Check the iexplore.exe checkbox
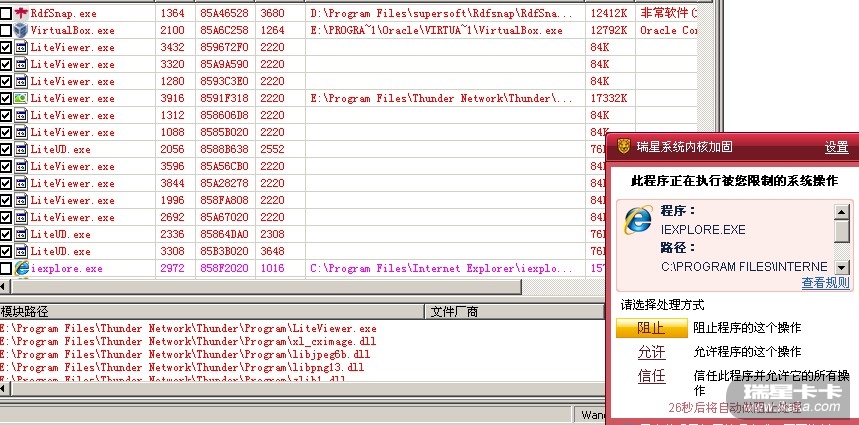 6,268
